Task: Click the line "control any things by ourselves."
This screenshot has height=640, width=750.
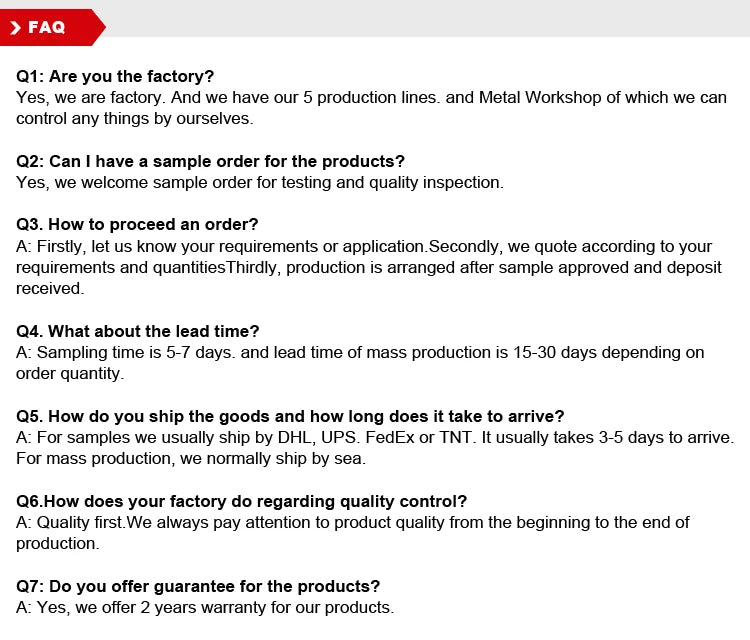Action: (x=135, y=119)
